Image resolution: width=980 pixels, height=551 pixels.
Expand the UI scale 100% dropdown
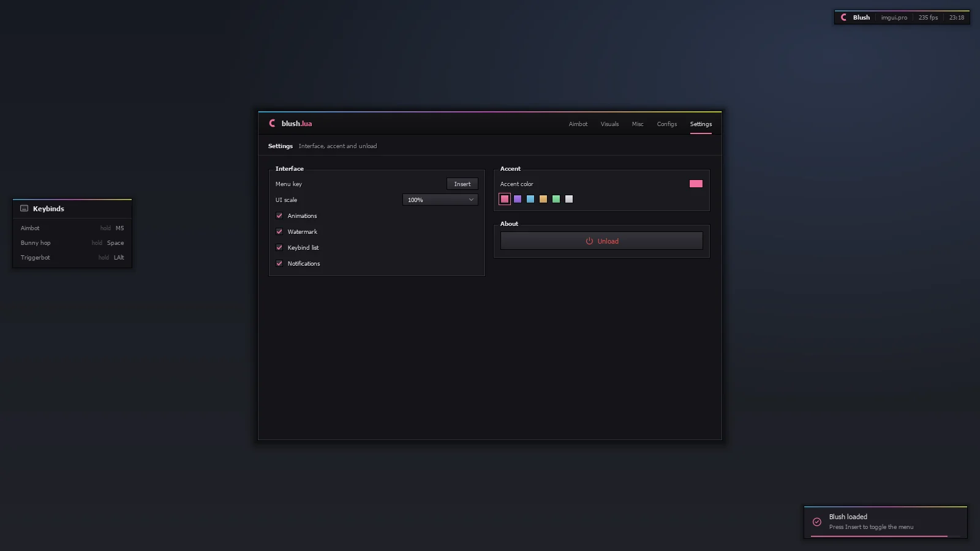440,200
